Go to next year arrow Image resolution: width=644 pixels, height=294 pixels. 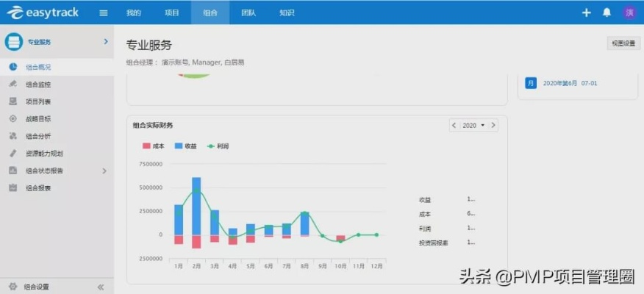[x=493, y=125]
